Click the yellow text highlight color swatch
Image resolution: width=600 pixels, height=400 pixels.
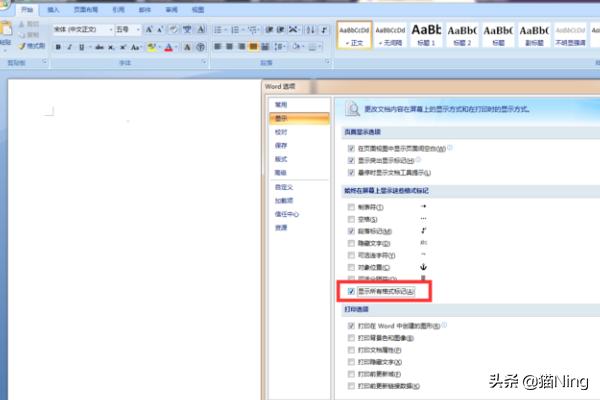(x=152, y=47)
